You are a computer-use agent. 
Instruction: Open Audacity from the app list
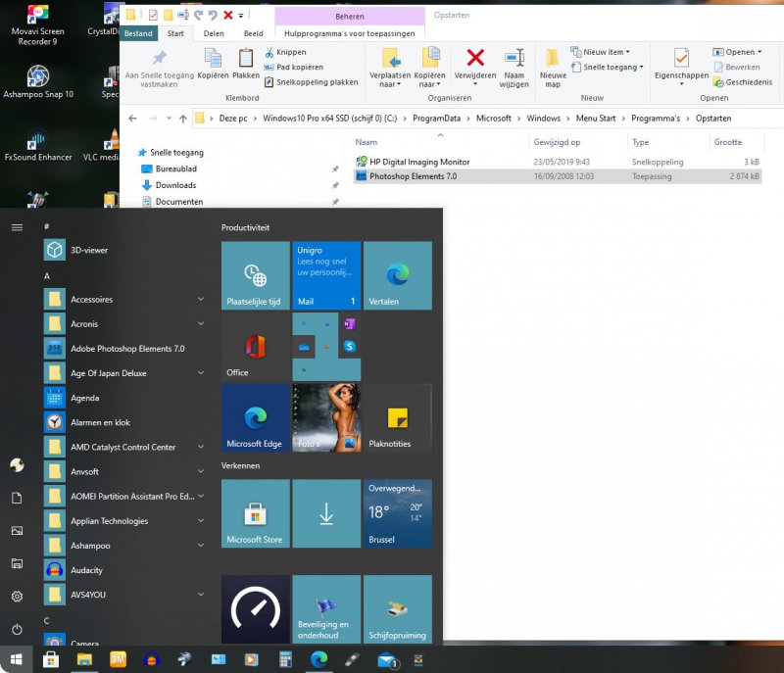click(86, 570)
